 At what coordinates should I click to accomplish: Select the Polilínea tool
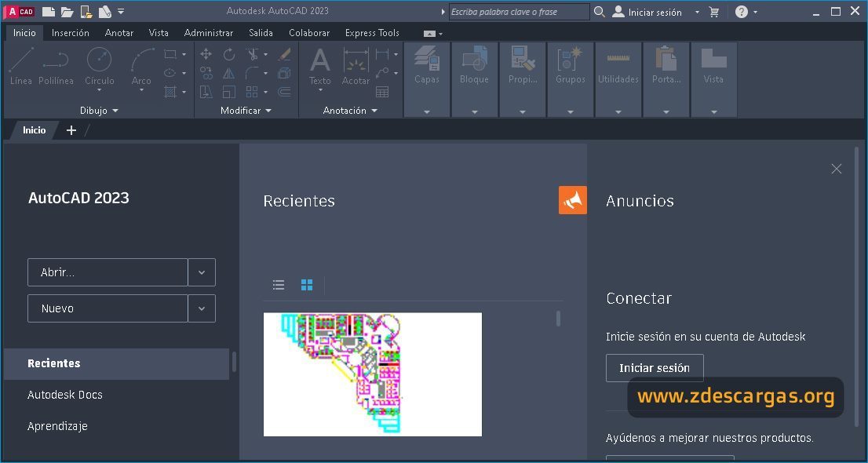point(56,67)
